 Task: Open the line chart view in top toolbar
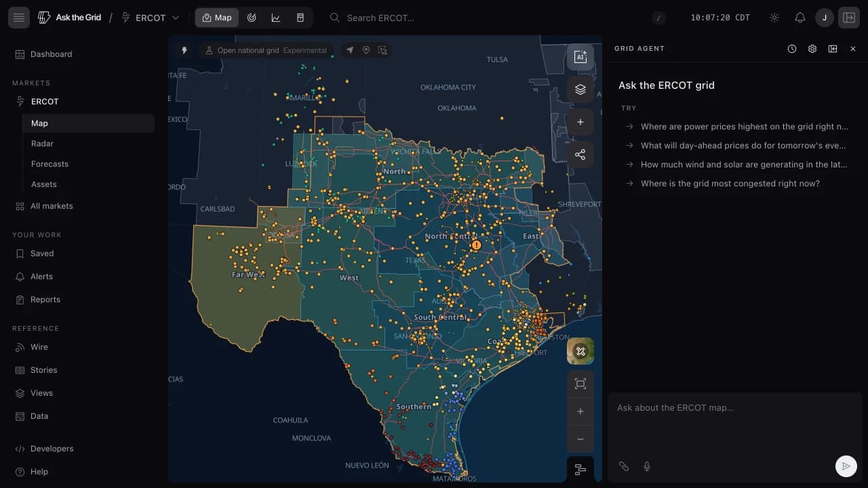coord(276,18)
